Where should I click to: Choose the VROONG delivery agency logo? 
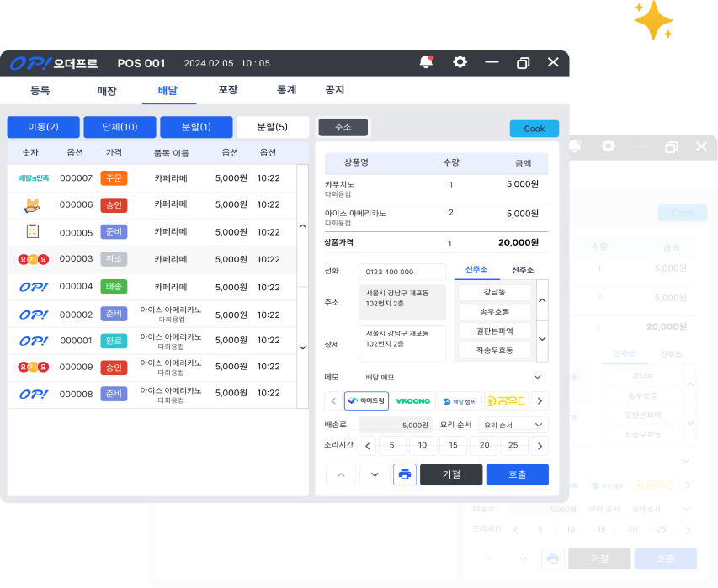412,401
